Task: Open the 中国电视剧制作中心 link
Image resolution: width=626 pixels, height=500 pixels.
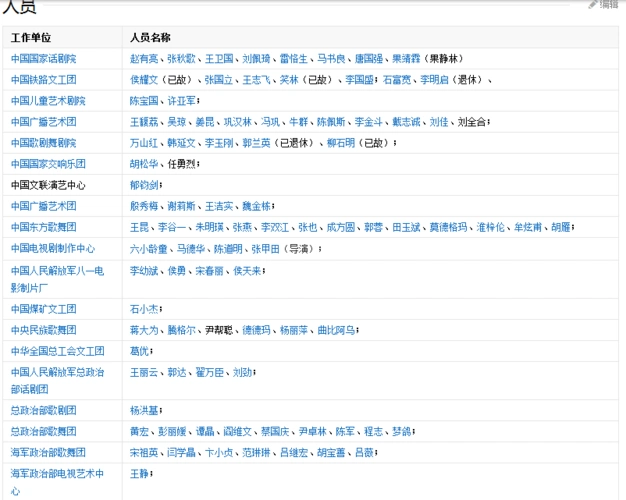Action: pos(53,248)
